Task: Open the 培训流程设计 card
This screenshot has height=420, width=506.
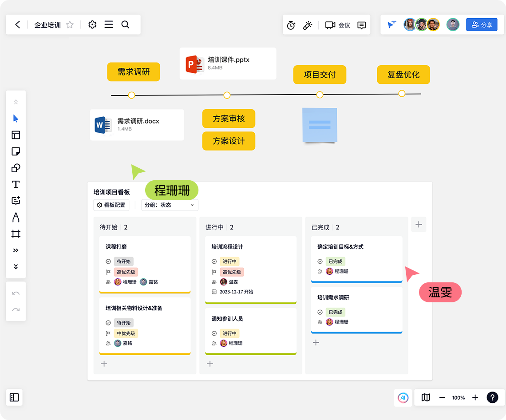Action: coord(251,270)
